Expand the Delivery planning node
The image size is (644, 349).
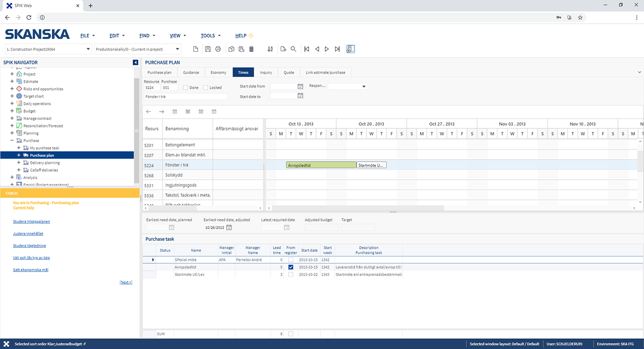tap(19, 163)
